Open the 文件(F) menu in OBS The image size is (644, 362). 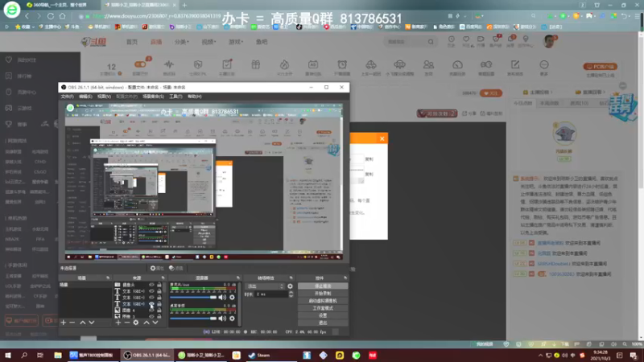[x=68, y=97]
